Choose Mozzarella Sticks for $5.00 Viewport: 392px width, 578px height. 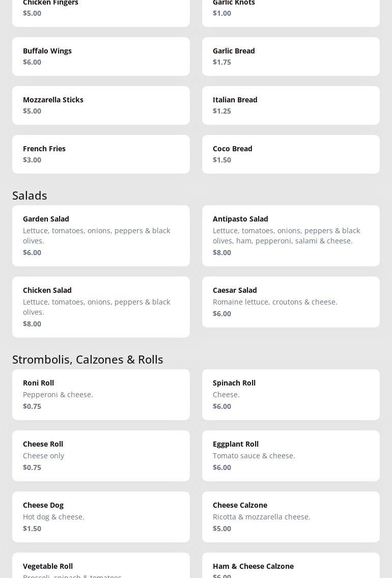[101, 105]
